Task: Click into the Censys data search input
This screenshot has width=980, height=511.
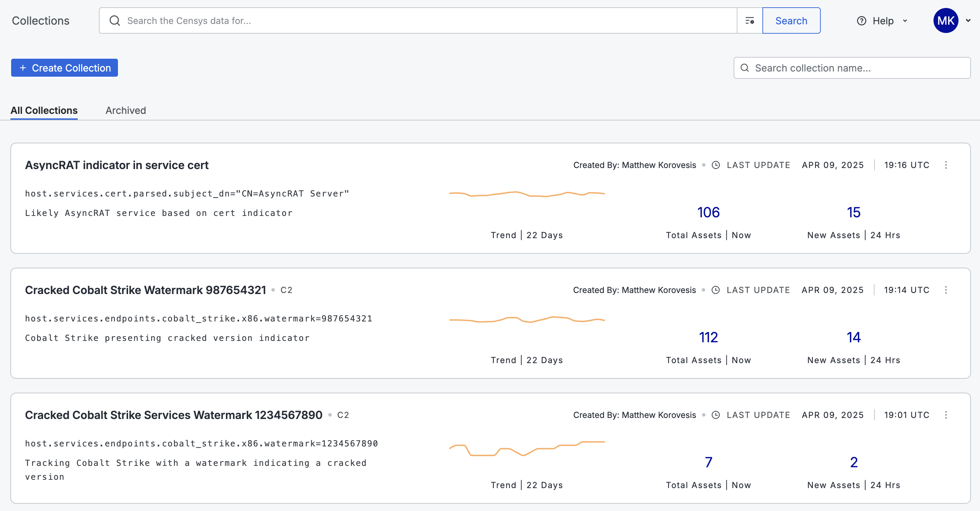Action: click(419, 20)
